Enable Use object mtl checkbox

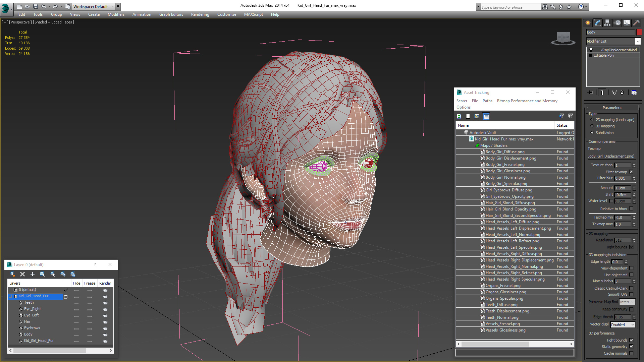[631, 275]
